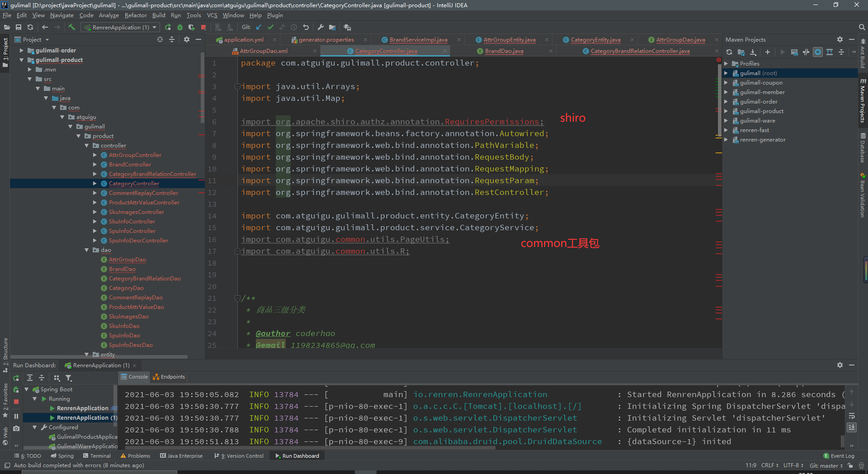Expand gulimall-coupon in Maven Projects

[x=726, y=82]
